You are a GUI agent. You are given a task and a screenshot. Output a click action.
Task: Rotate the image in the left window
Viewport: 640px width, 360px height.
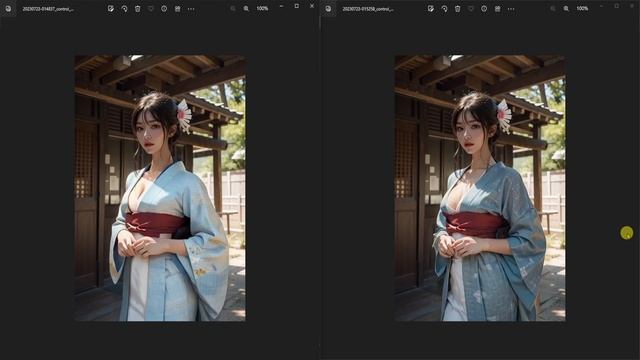pyautogui.click(x=124, y=9)
